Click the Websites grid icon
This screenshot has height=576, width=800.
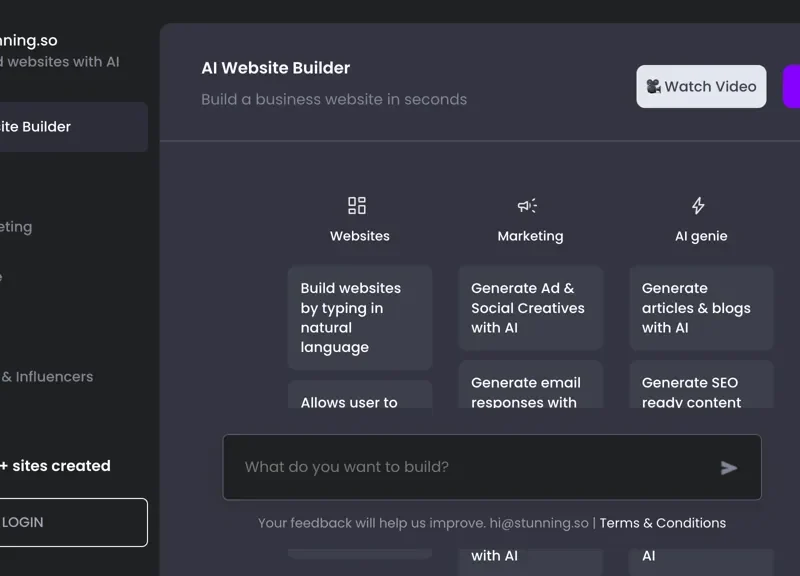coord(357,205)
